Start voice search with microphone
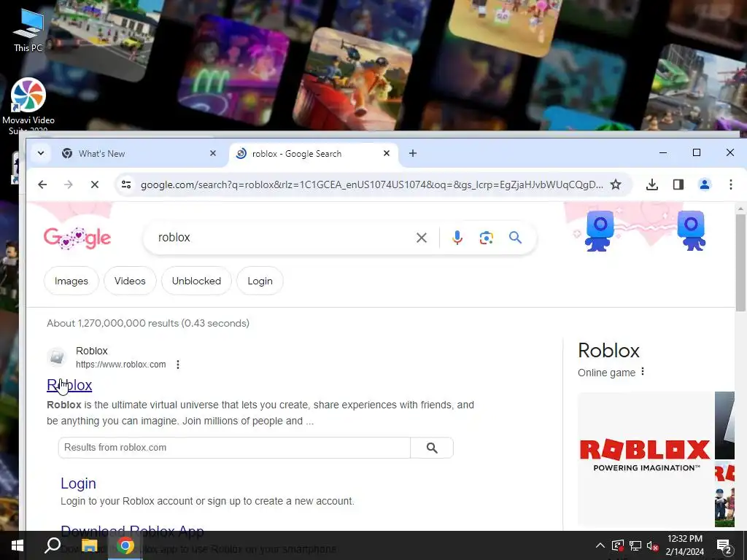The image size is (747, 560). click(x=457, y=238)
